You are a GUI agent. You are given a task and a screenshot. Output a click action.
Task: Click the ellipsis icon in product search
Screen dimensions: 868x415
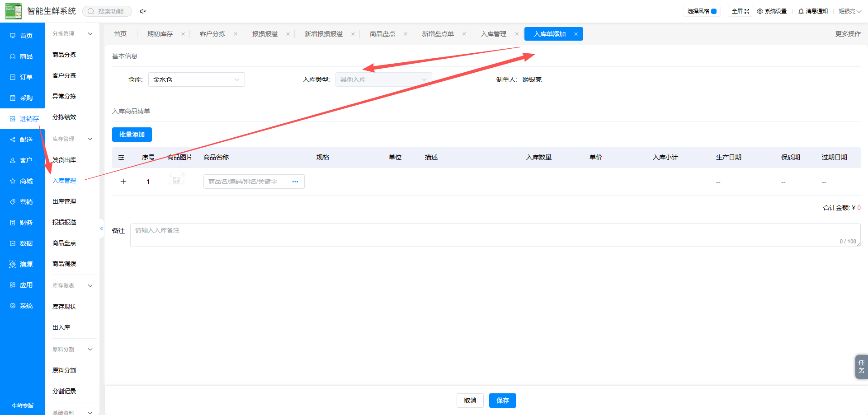coord(295,182)
